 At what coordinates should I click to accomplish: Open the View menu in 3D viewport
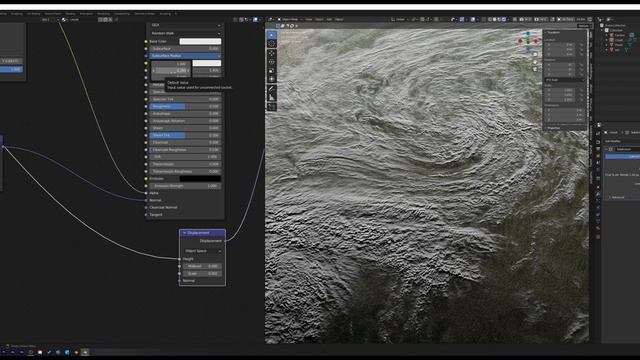click(309, 19)
